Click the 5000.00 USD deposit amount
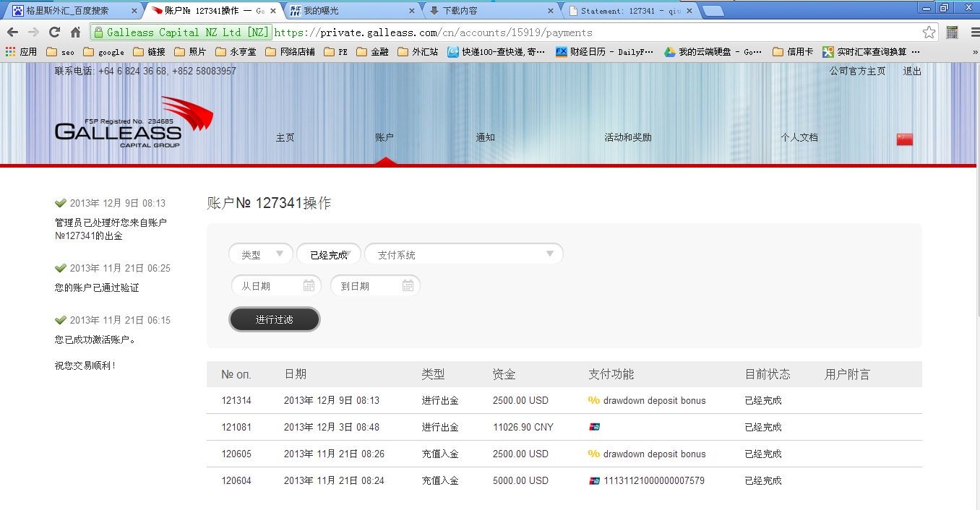The width and height of the screenshot is (980, 510). (520, 480)
